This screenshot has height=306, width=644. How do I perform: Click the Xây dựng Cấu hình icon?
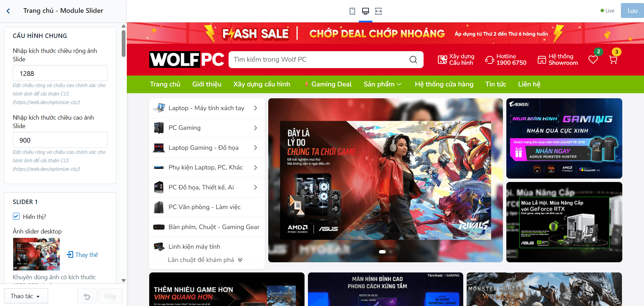[442, 60]
